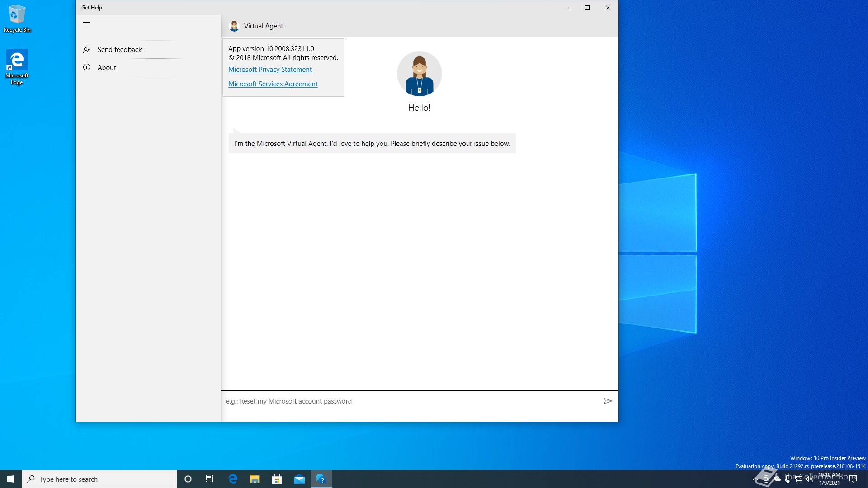This screenshot has height=488, width=868.
Task: Minimize the Get Help window
Action: point(566,8)
